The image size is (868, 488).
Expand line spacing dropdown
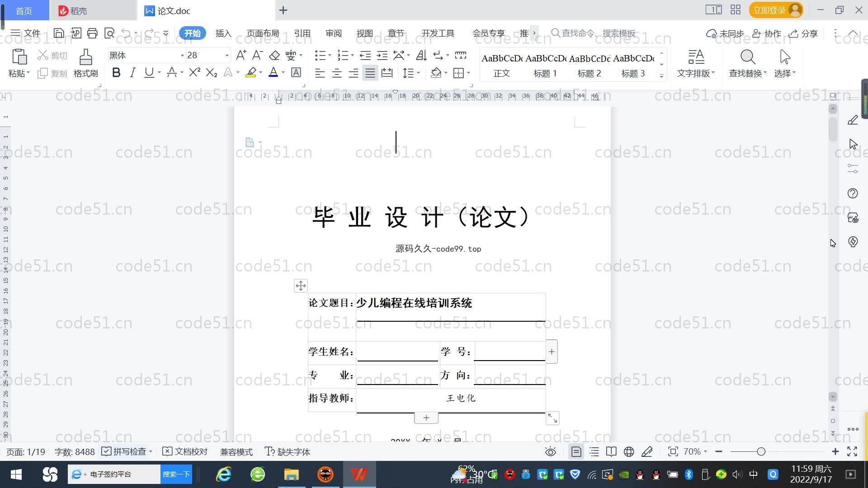pyautogui.click(x=419, y=73)
